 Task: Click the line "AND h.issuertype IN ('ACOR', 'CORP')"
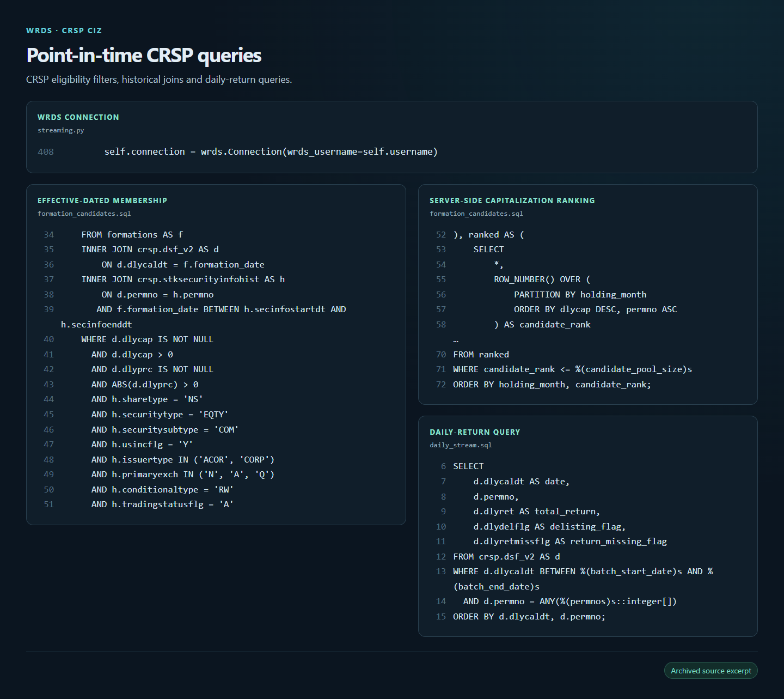[x=183, y=459]
